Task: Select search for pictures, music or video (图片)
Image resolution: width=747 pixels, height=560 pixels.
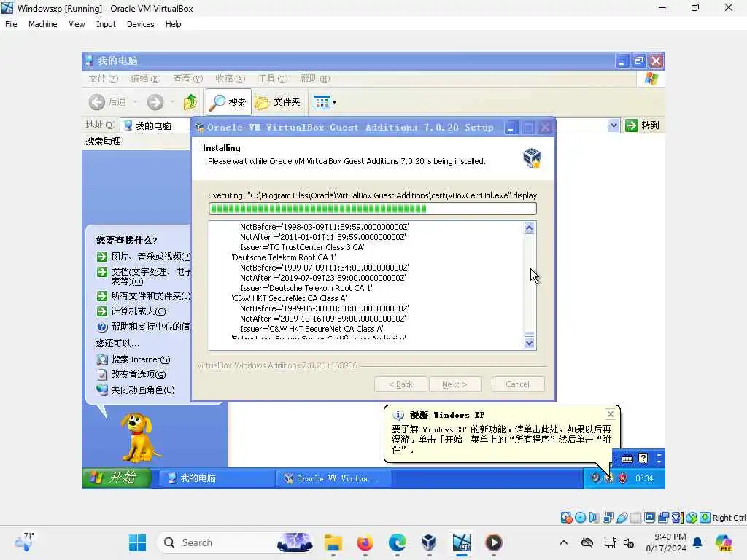Action: [144, 257]
